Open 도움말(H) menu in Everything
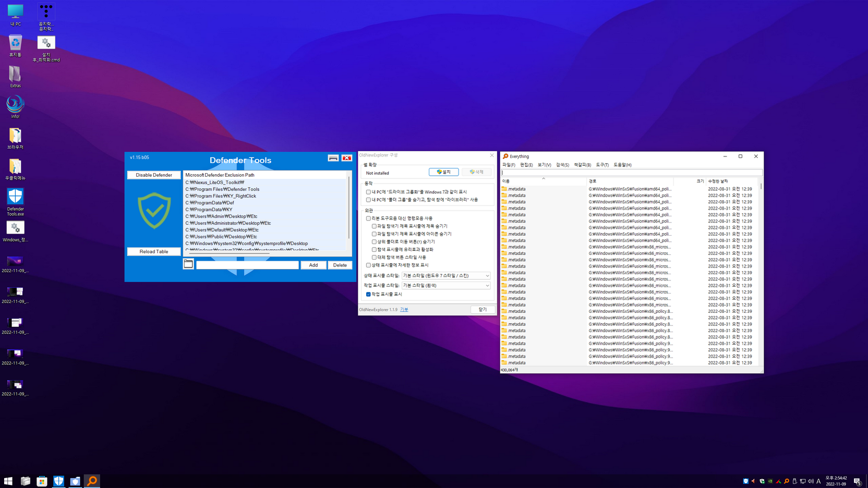This screenshot has width=868, height=488. tap(622, 165)
